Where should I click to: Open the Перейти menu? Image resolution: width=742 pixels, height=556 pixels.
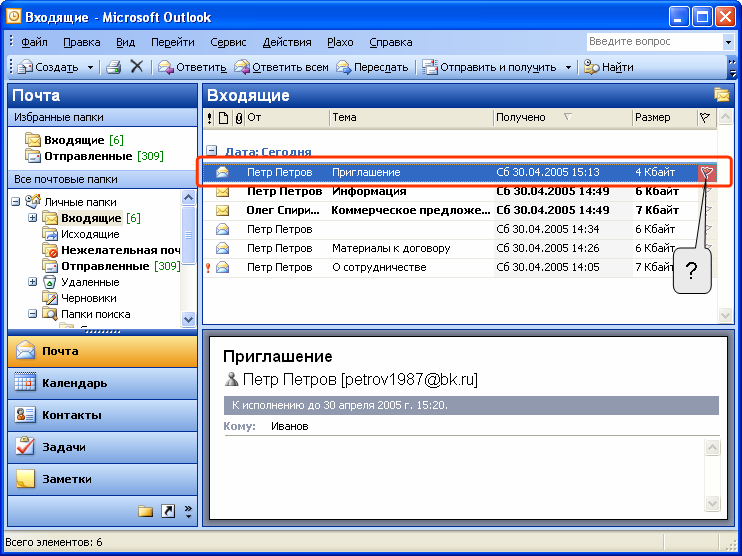click(x=173, y=42)
